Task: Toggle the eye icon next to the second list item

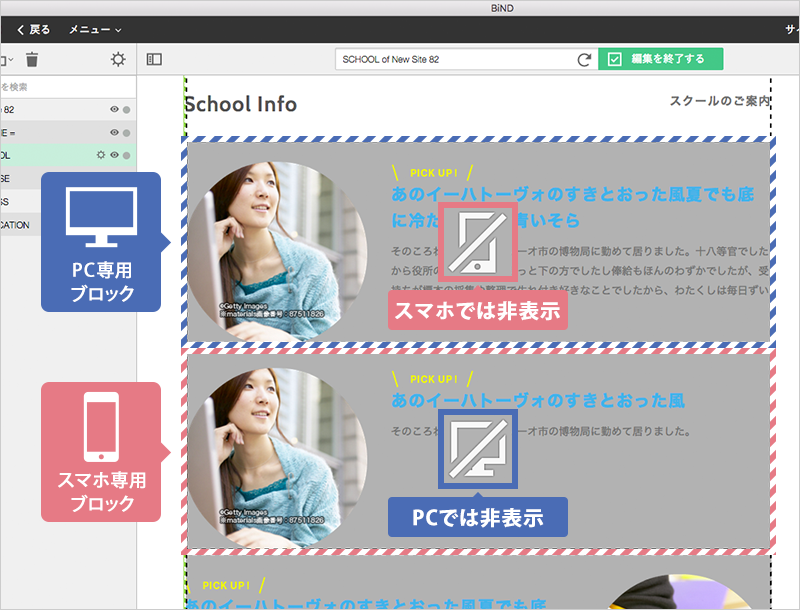Action: point(112,131)
